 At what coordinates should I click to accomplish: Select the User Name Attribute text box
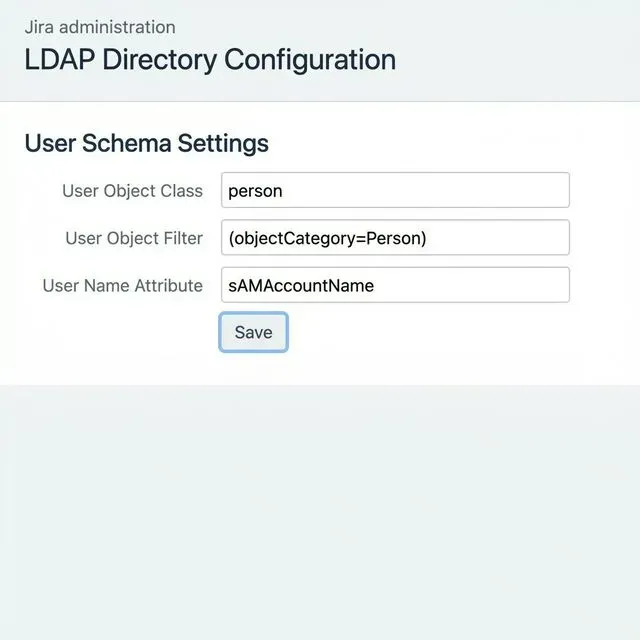(395, 285)
